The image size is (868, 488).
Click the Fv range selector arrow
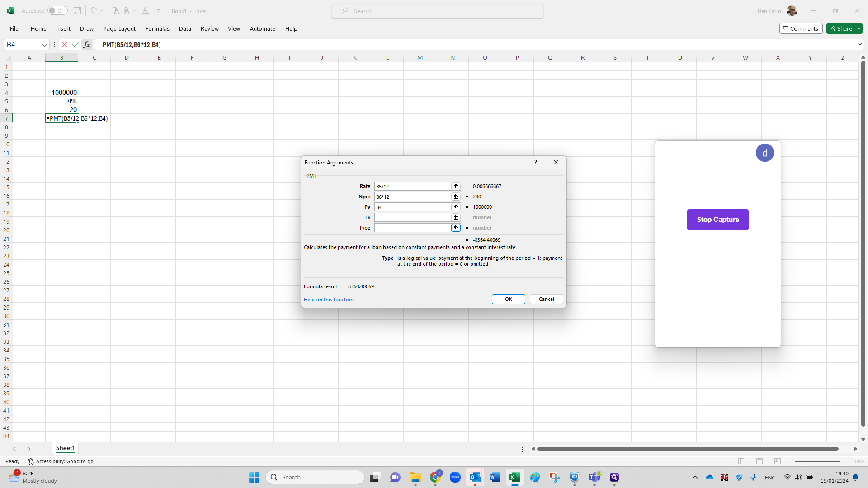tap(456, 217)
